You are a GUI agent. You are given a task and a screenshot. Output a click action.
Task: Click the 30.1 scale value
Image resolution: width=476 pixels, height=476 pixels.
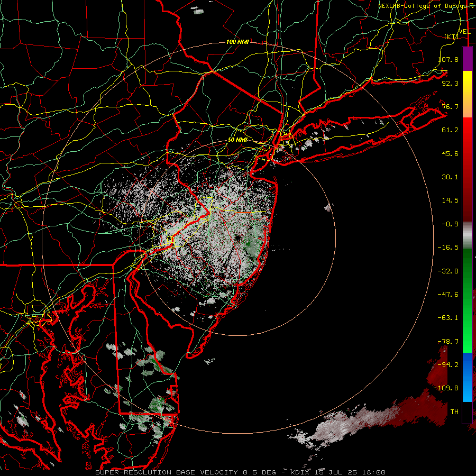pos(450,177)
